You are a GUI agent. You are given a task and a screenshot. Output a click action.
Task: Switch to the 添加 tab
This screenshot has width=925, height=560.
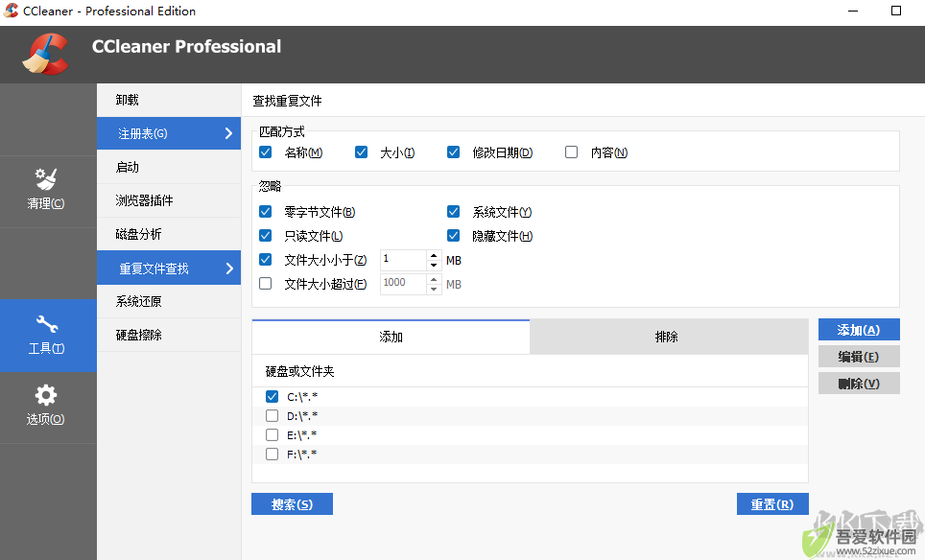point(391,338)
